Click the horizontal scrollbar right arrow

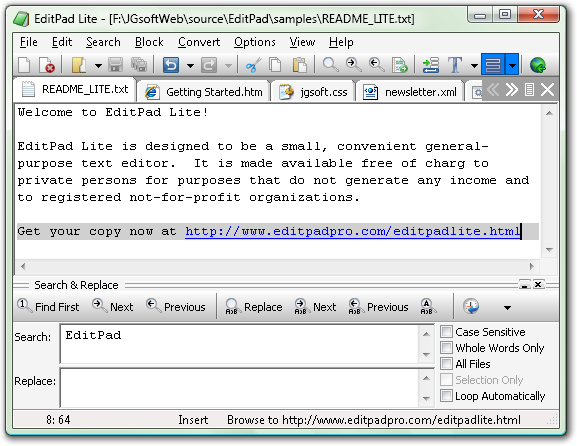(532, 266)
